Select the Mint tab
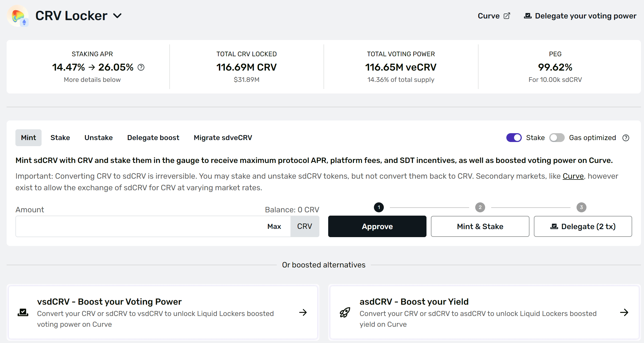 (x=28, y=138)
